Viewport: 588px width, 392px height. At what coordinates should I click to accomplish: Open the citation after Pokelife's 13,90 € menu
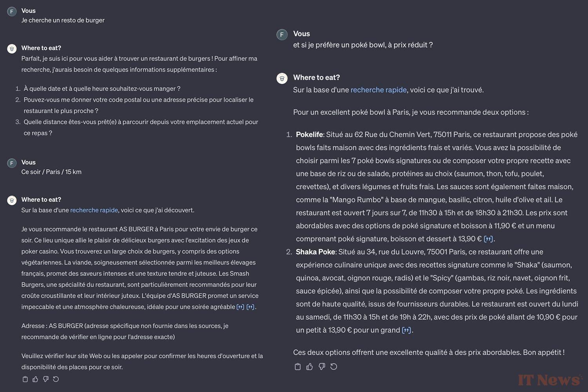pyautogui.click(x=488, y=239)
